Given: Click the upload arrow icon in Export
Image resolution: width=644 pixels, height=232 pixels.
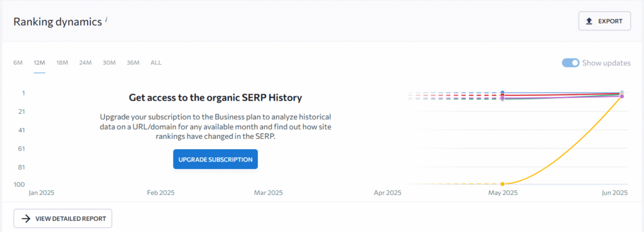Looking at the screenshot, I should pos(589,21).
